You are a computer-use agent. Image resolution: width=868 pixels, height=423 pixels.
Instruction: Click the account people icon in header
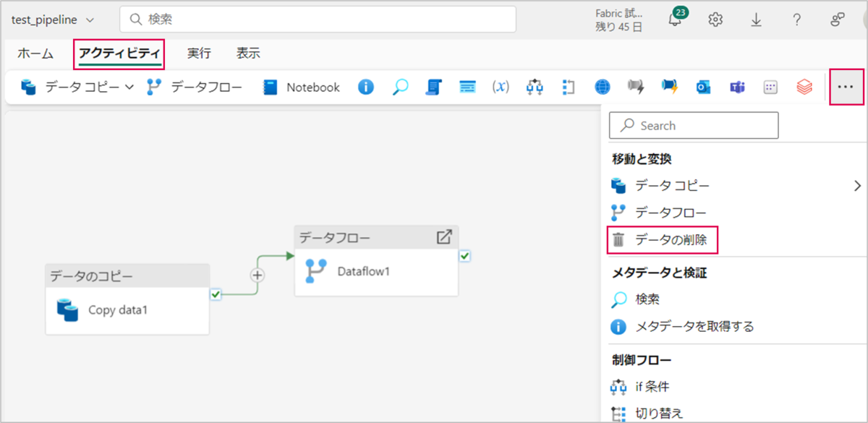(838, 20)
